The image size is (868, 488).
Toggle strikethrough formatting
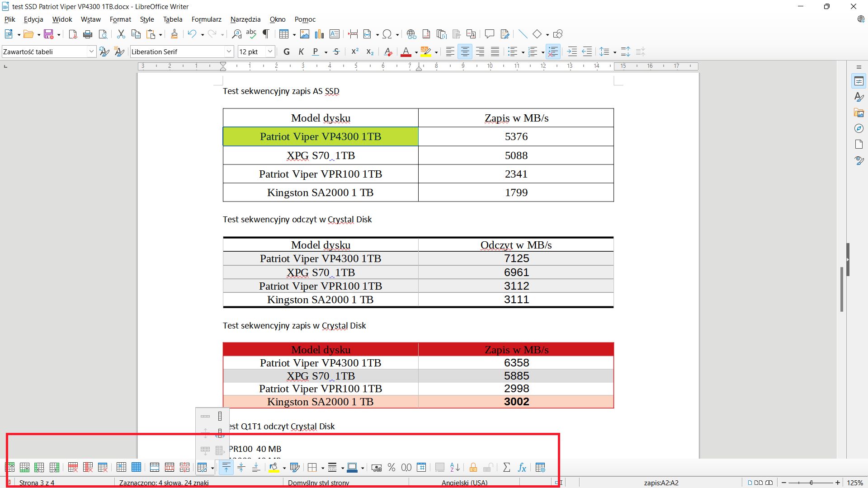(336, 52)
